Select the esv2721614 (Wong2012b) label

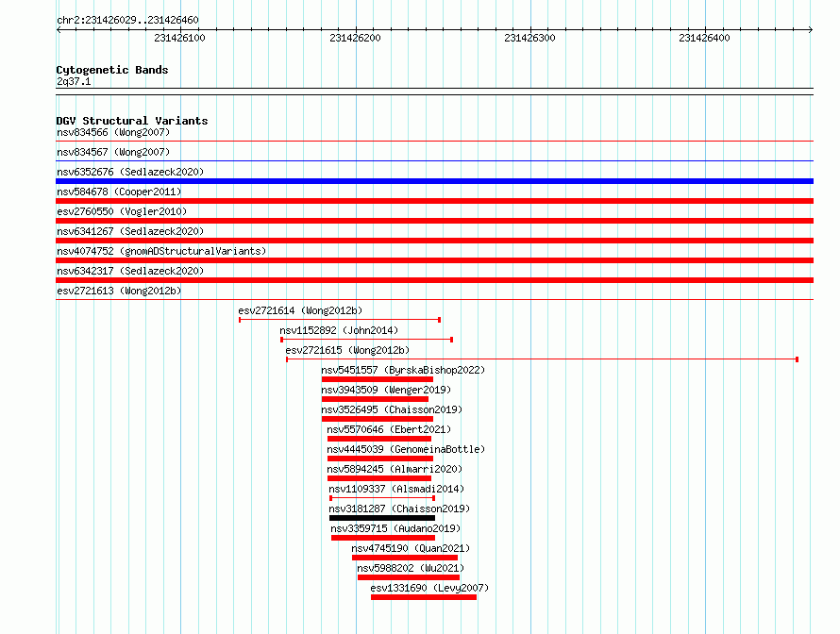click(x=300, y=310)
